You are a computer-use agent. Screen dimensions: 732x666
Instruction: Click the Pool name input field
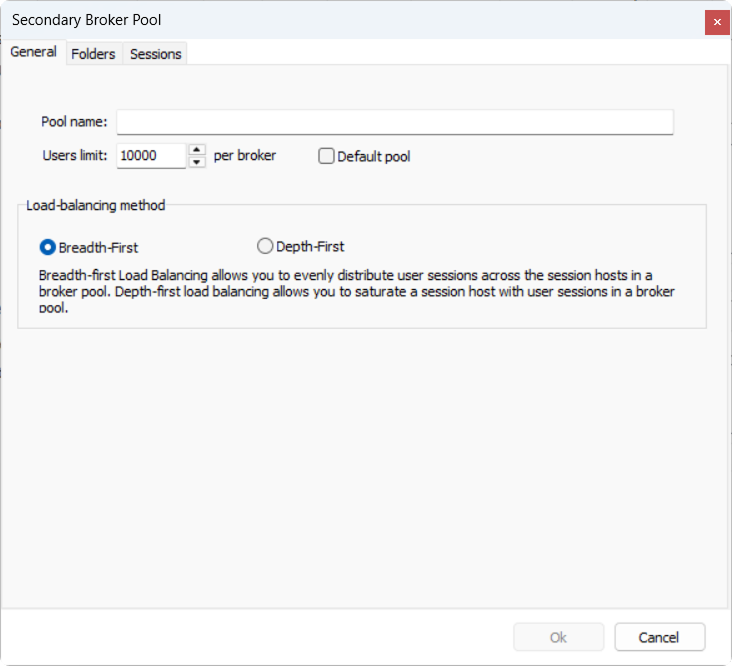pos(395,122)
